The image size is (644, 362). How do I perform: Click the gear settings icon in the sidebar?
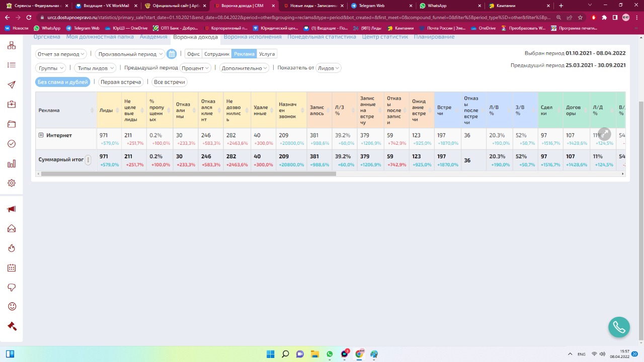(11, 183)
